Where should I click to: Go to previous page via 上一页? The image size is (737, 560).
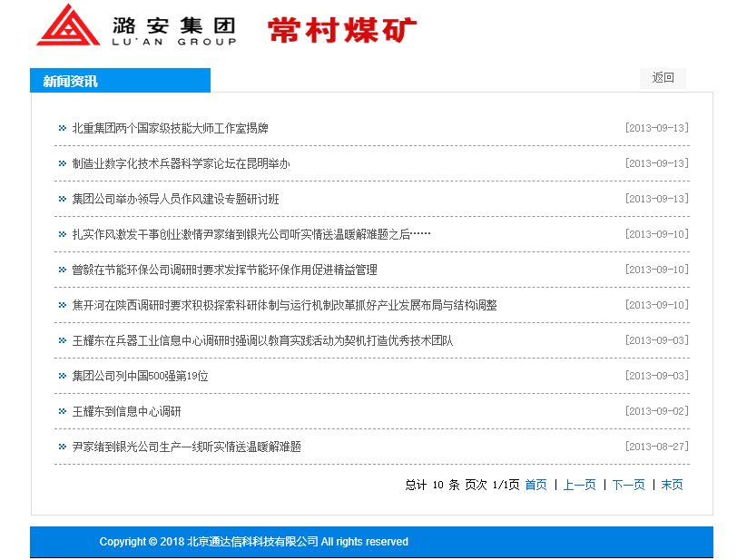pyautogui.click(x=579, y=485)
